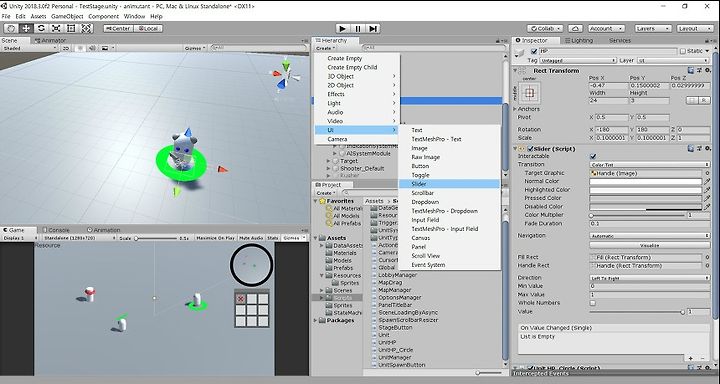This screenshot has height=384, width=720.
Task: Pick Pressed Color with the eyedropper
Action: pos(707,198)
